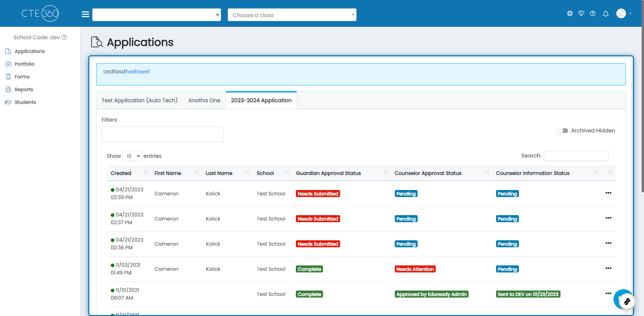Go to Reports in the sidebar
644x316 pixels.
24,89
